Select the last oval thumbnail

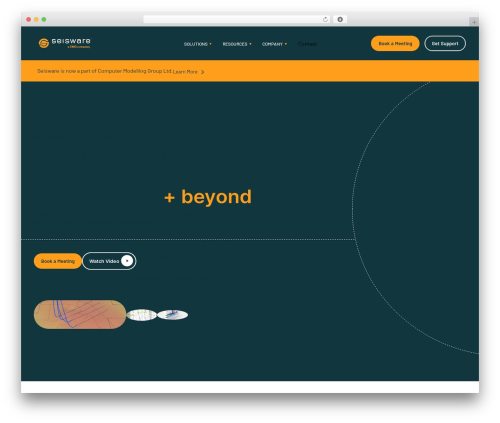[x=172, y=315]
